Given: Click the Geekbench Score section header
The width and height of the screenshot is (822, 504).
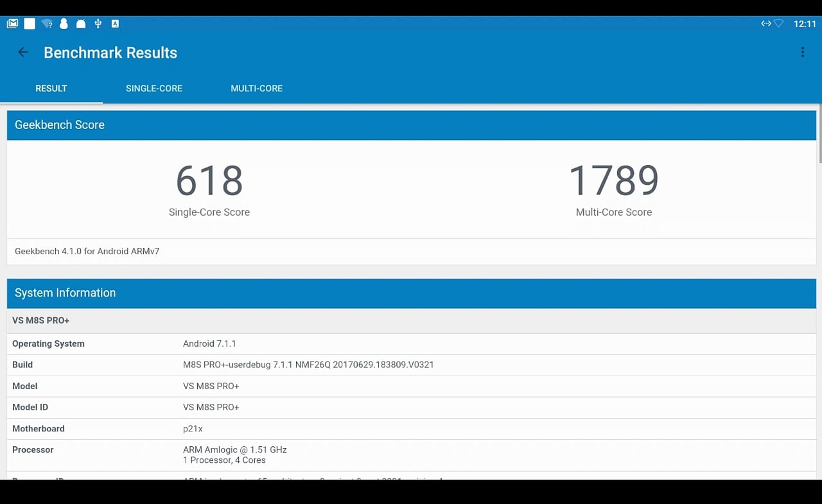Looking at the screenshot, I should 412,125.
